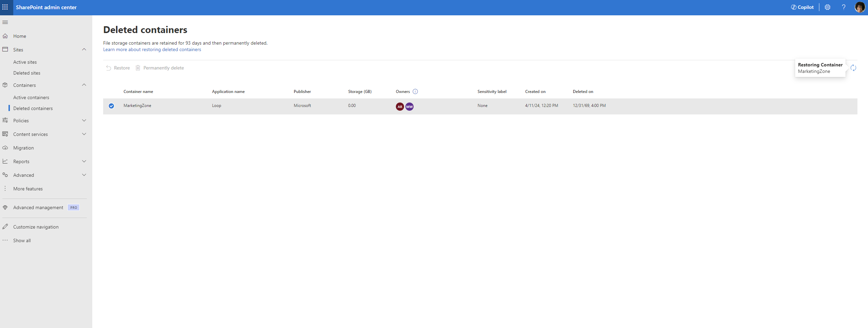
Task: Click the Reports chart icon
Action: [5, 161]
